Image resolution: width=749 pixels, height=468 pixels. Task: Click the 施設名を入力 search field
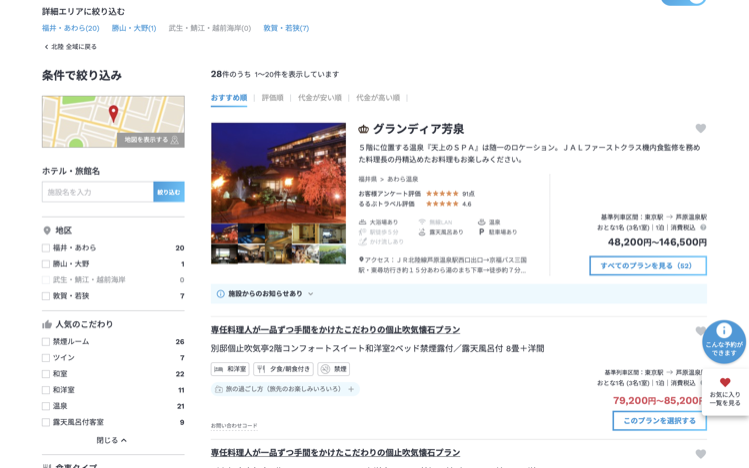(x=97, y=192)
